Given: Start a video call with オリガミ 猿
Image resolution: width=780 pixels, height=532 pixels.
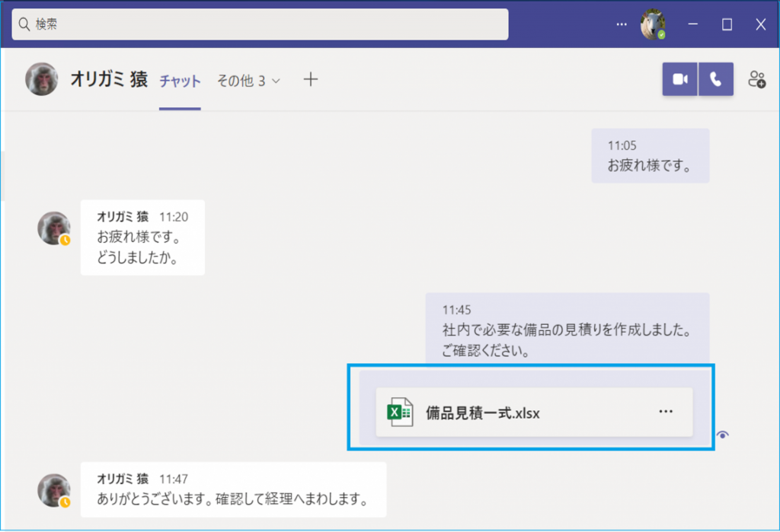Looking at the screenshot, I should coord(679,79).
